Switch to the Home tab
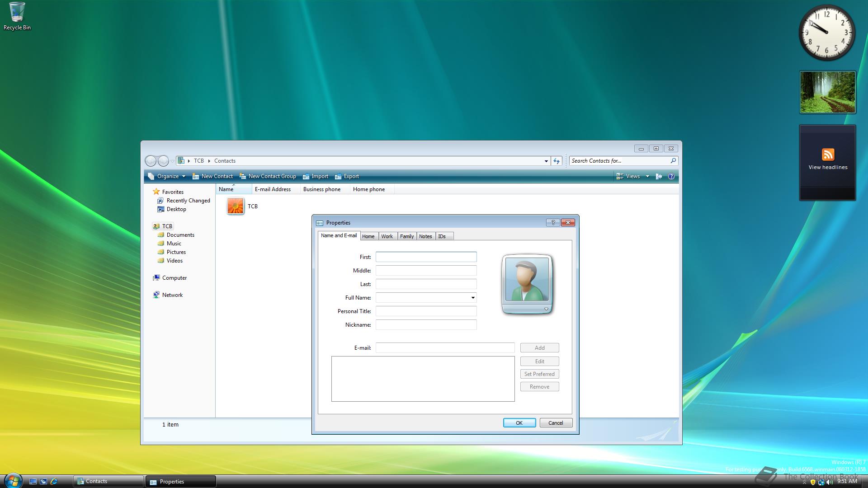This screenshot has height=488, width=868. pyautogui.click(x=368, y=236)
